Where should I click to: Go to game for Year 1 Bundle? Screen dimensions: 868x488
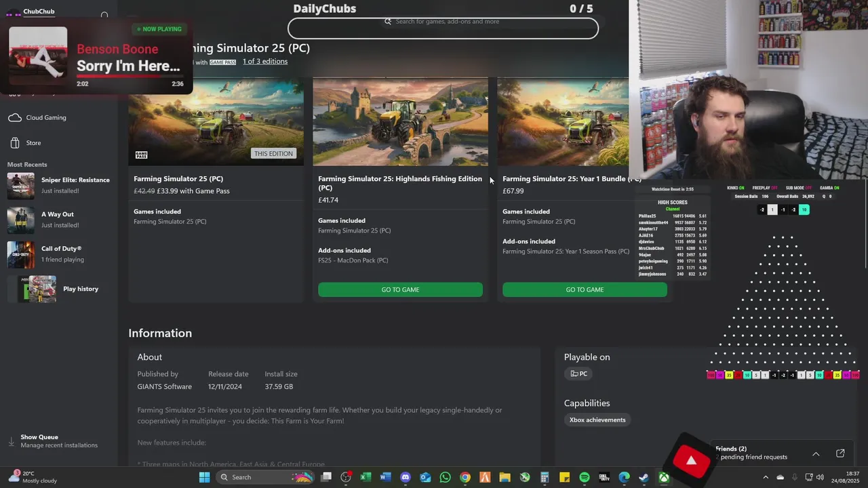point(585,289)
